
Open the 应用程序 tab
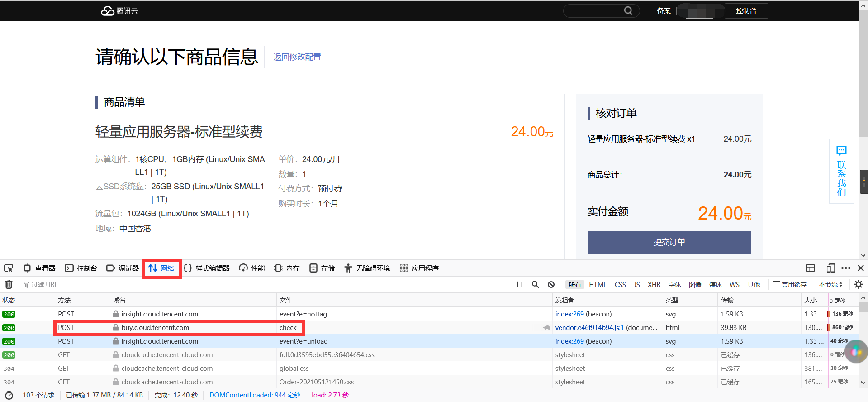pos(419,268)
